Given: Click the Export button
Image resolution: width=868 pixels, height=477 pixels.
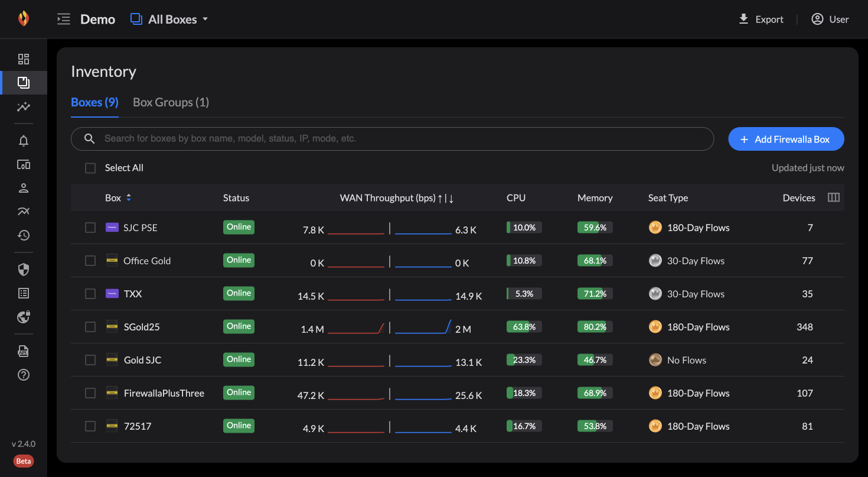Looking at the screenshot, I should [761, 20].
